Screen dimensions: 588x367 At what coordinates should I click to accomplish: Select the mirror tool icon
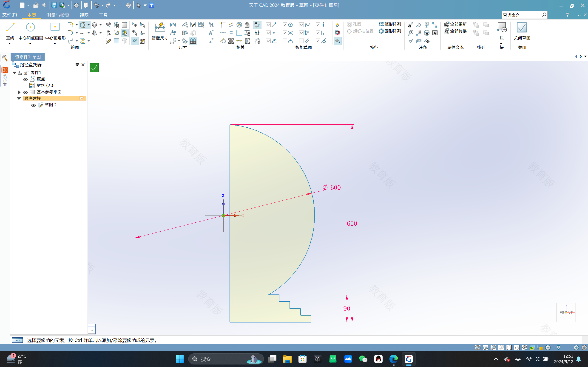[x=94, y=33]
